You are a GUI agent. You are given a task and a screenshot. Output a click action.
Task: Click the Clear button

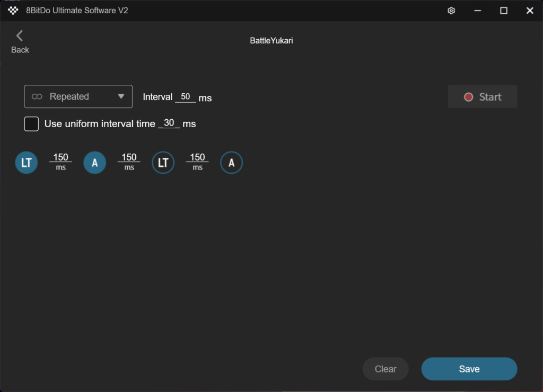tap(386, 369)
